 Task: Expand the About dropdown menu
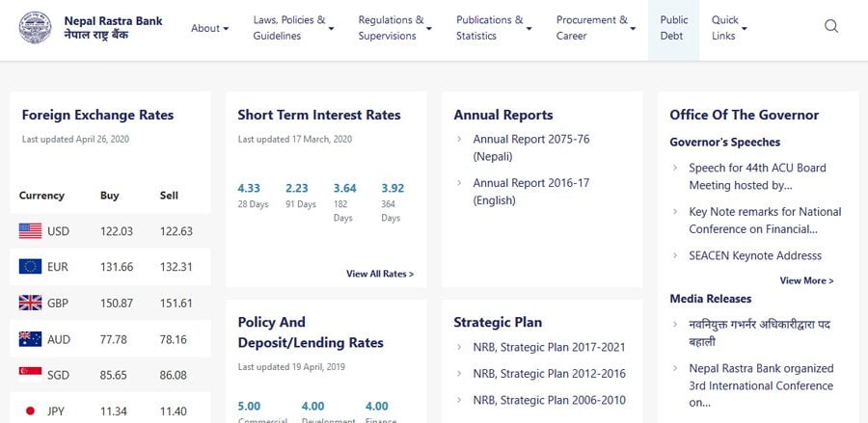coord(209,28)
